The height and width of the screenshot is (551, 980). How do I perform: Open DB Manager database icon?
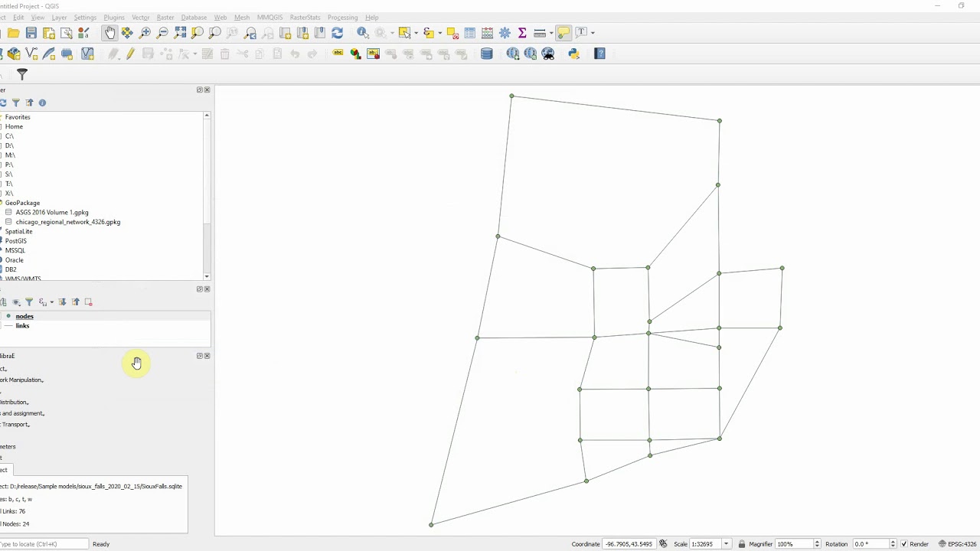coord(486,54)
